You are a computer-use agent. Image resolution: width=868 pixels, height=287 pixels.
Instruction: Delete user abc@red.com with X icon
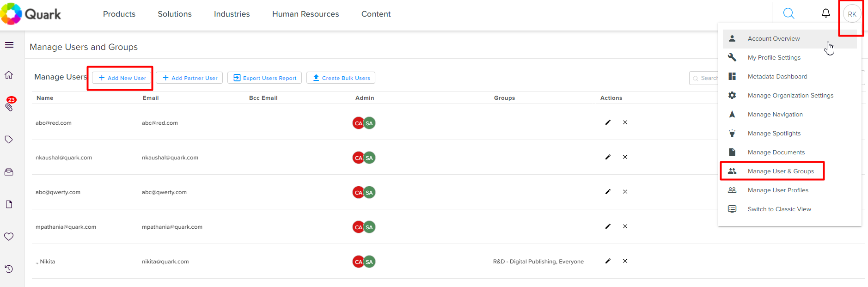coord(625,122)
